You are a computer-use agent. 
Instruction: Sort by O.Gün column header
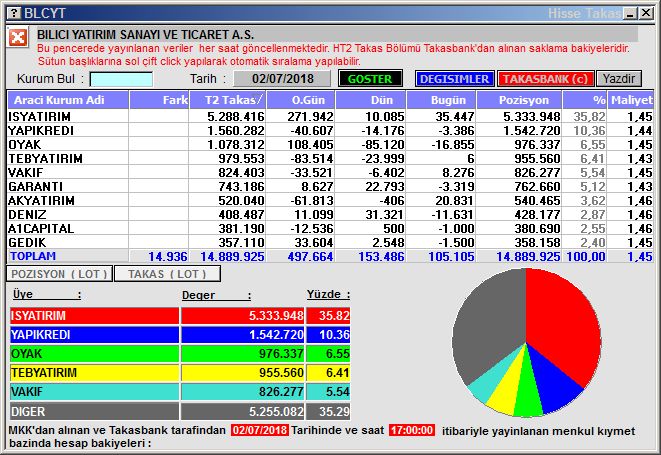(301, 100)
